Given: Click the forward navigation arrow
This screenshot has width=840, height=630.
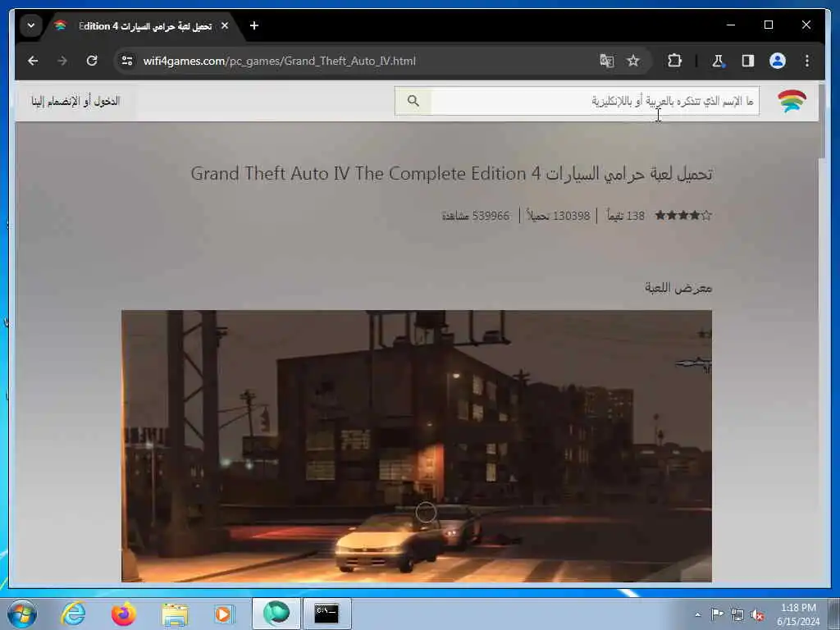Looking at the screenshot, I should 62,61.
